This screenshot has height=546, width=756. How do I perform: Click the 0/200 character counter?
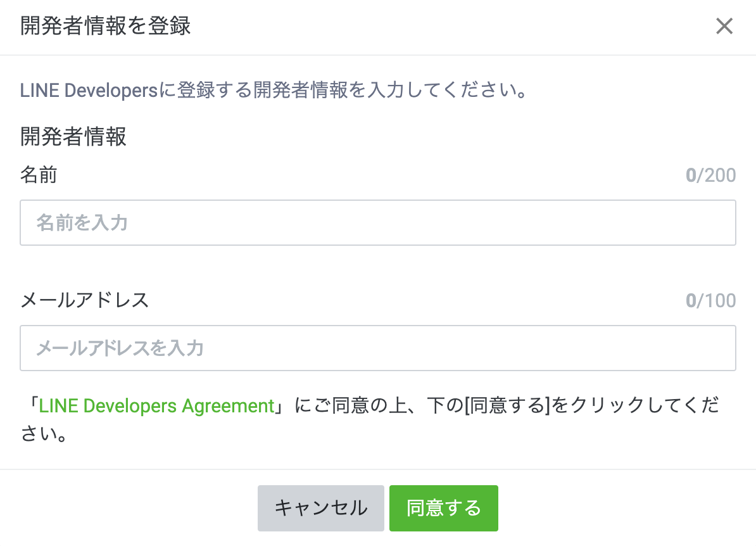click(710, 175)
